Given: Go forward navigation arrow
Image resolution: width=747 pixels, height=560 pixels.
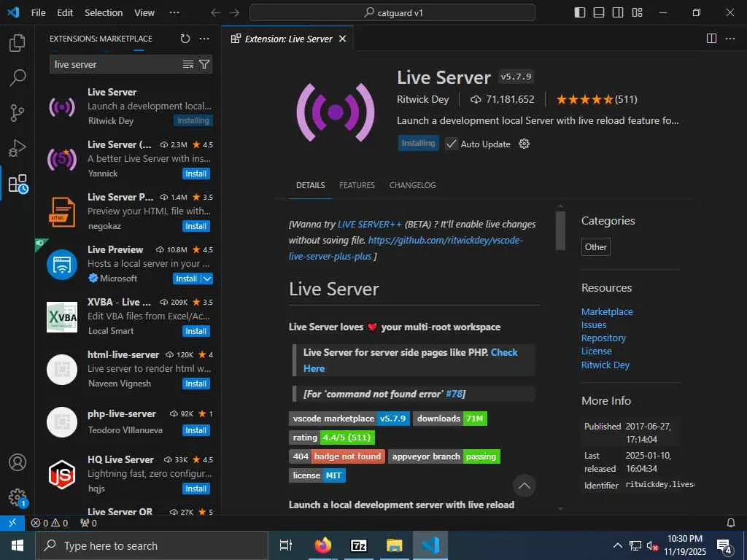Looking at the screenshot, I should tap(234, 12).
